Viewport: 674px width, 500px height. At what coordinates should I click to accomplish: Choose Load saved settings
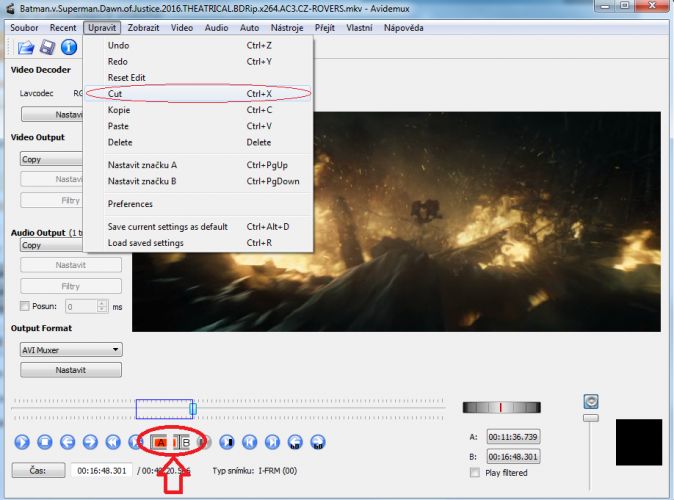pos(198,242)
